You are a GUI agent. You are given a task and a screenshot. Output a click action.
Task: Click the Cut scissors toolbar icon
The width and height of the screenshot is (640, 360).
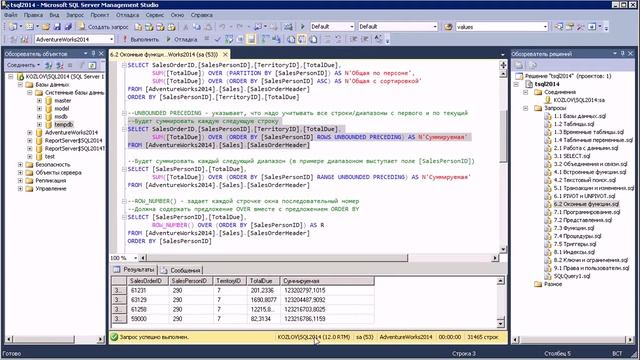click(186, 27)
